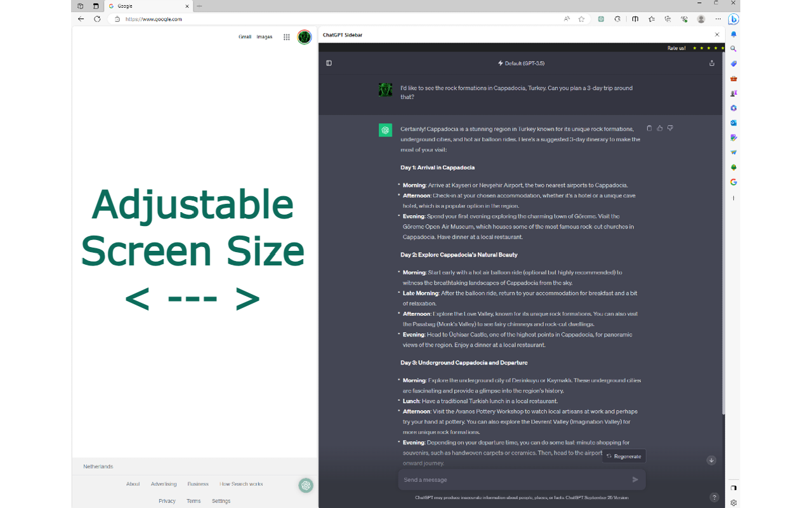This screenshot has height=508, width=812.
Task: Open the Google account avatar
Action: [304, 37]
